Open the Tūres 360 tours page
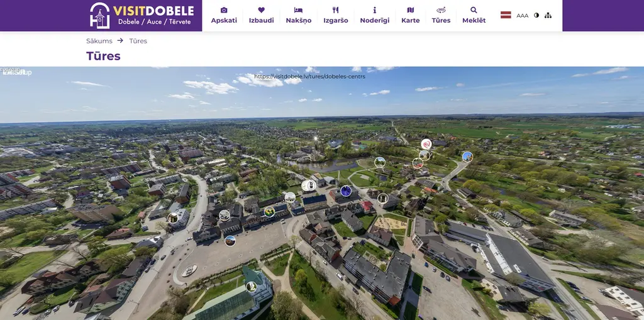Viewport: 644px width, 320px height. coord(441,16)
